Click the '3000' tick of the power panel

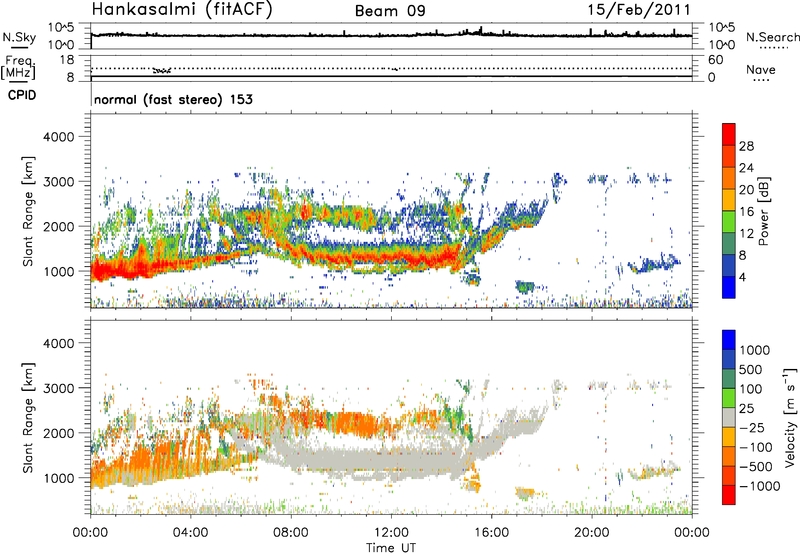59,182
